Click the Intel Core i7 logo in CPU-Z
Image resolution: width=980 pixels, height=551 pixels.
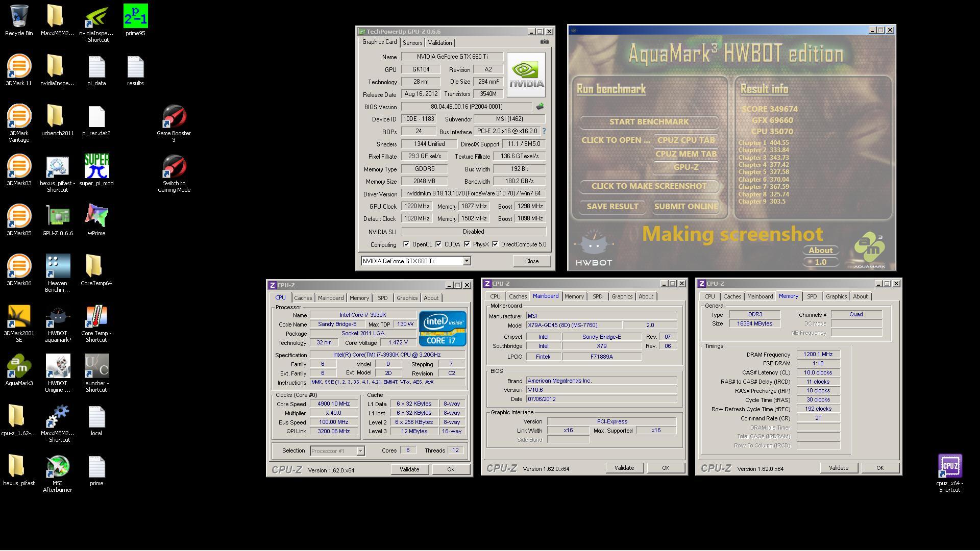pos(443,329)
